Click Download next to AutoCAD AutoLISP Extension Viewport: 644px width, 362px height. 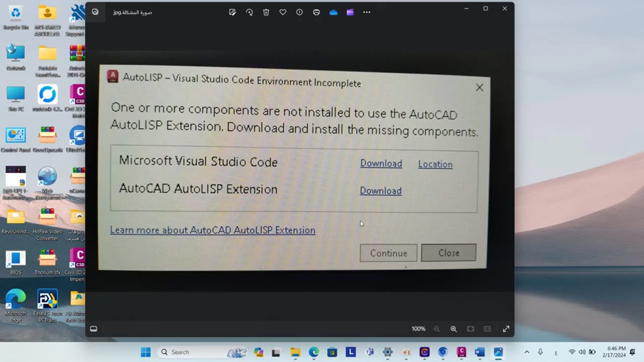(380, 191)
